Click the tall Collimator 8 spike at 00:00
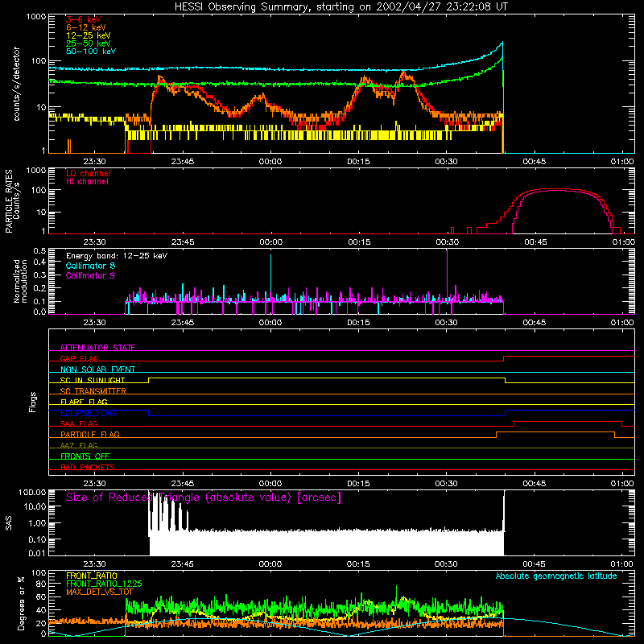 coord(270,278)
